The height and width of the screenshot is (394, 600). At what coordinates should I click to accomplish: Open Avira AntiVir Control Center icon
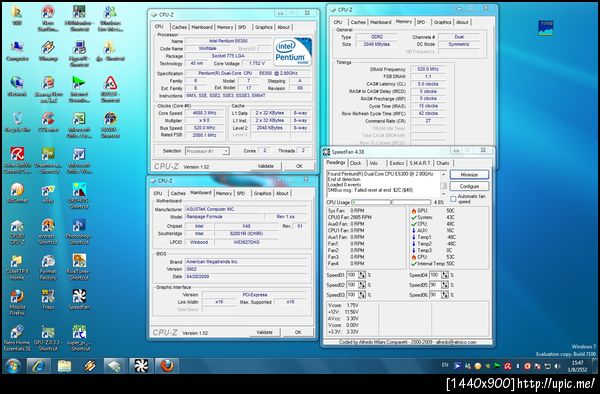point(17,160)
